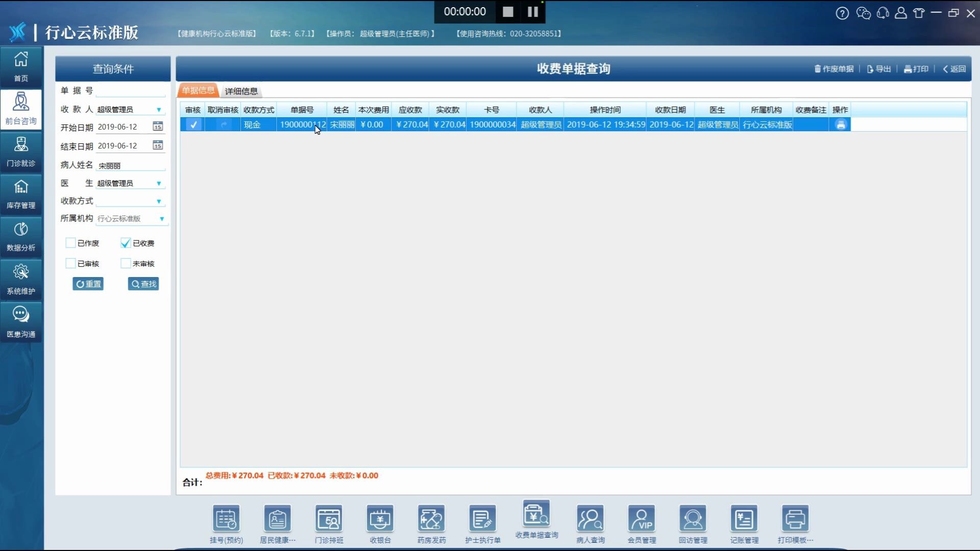Open 库存管理 inventory in sidebar

click(21, 194)
